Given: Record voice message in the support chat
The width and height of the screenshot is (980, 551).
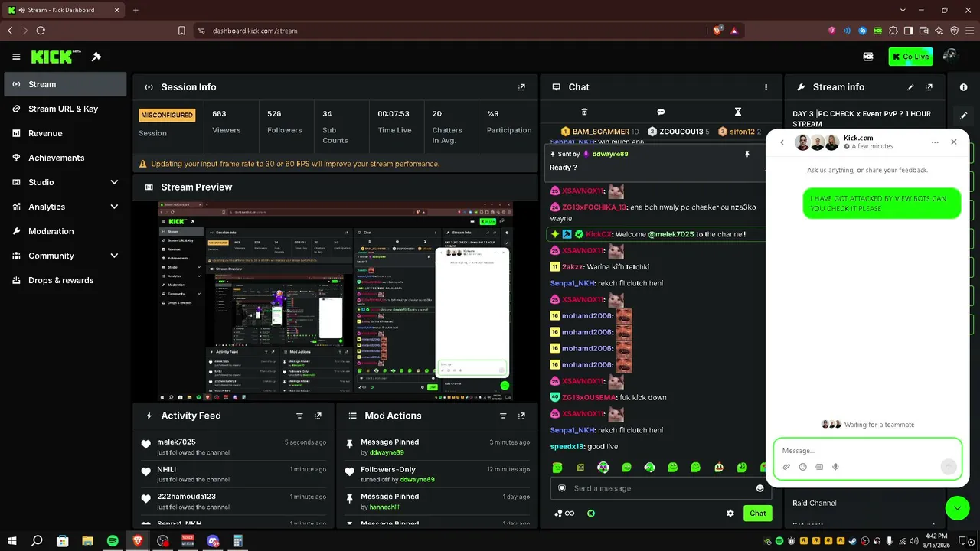Looking at the screenshot, I should click(x=835, y=467).
